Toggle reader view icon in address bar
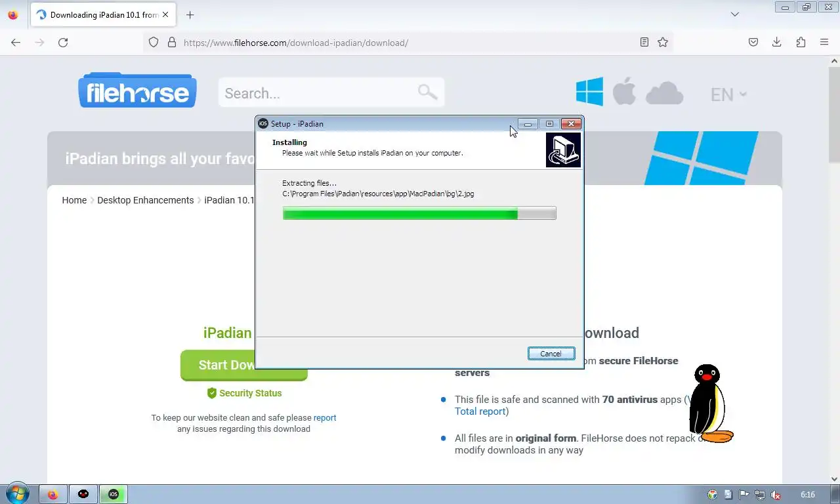840x504 pixels. 644,43
